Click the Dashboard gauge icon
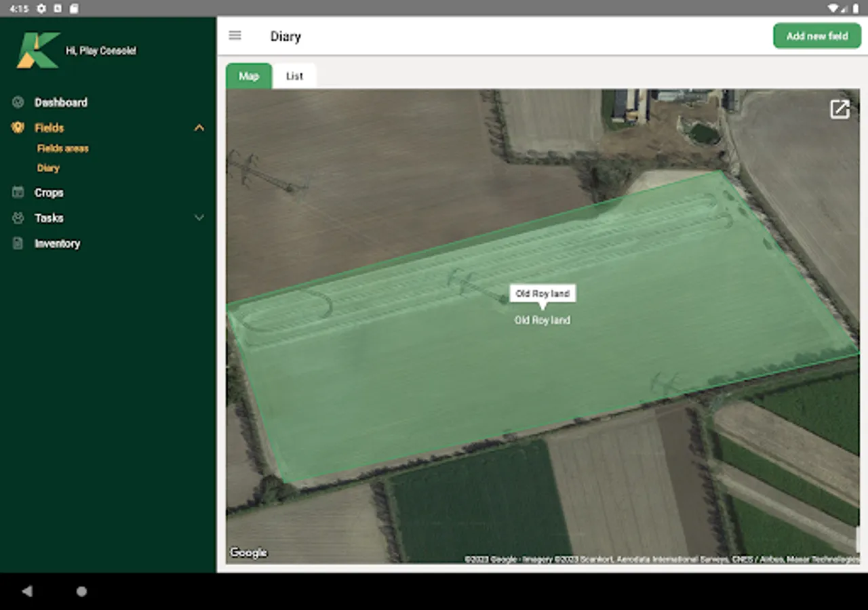 tap(18, 102)
